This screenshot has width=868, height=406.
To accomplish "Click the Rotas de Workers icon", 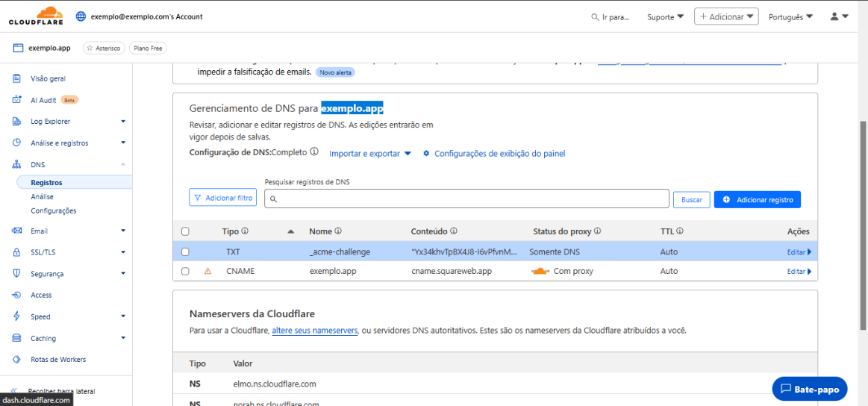I will (16, 360).
